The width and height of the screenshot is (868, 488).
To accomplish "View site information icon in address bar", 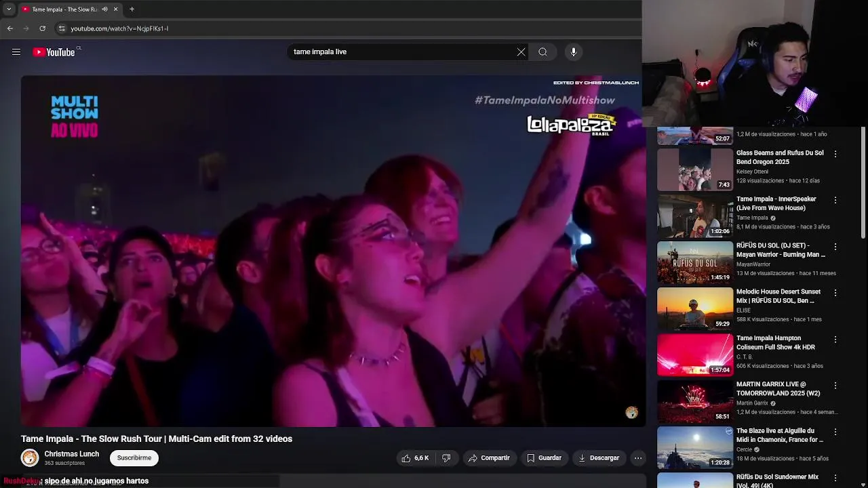I will tap(62, 28).
